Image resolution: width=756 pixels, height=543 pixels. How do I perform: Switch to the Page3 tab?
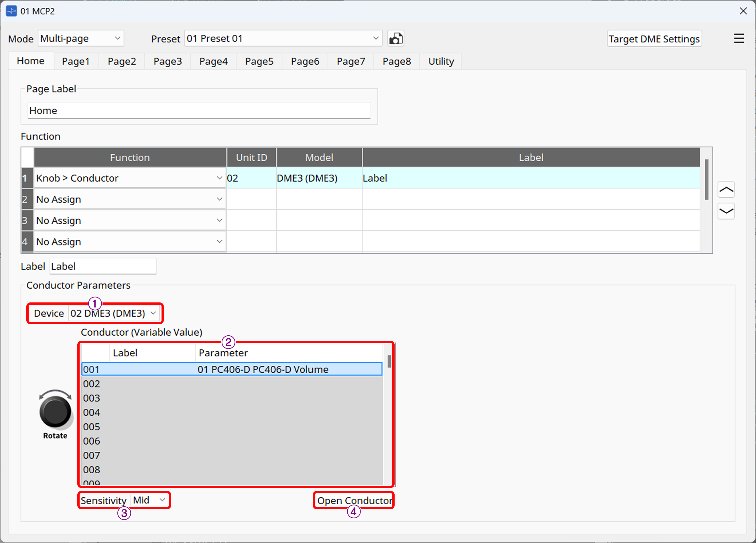click(168, 61)
